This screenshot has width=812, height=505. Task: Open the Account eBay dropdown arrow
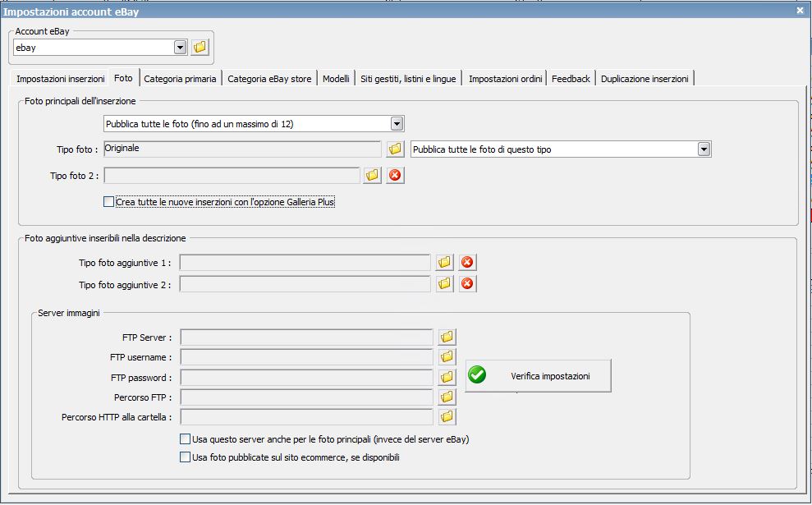[180, 48]
